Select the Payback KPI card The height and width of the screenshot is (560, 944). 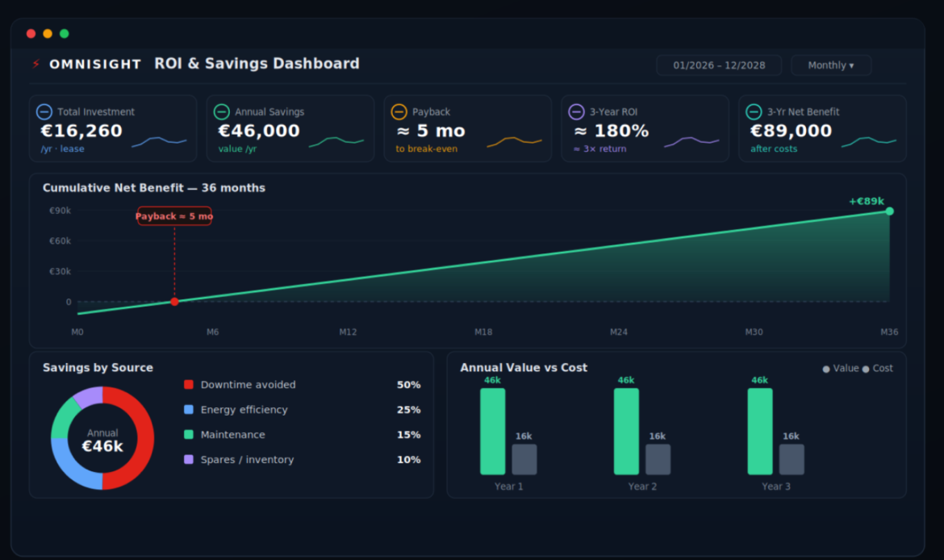coord(468,128)
